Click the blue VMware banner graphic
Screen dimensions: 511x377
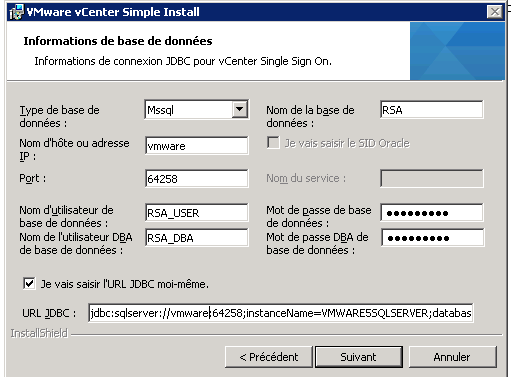click(x=457, y=51)
